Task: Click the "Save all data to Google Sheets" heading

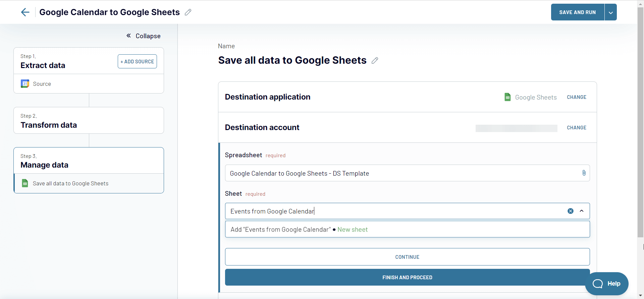Action: (292, 60)
